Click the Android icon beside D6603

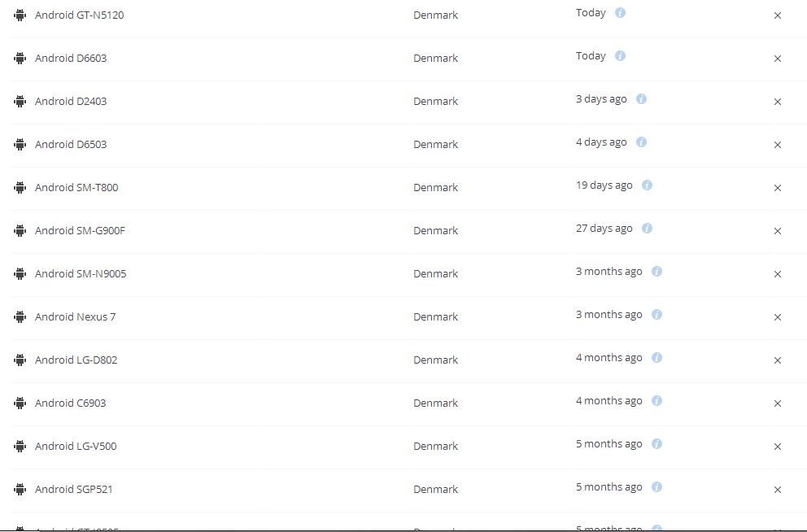(20, 58)
